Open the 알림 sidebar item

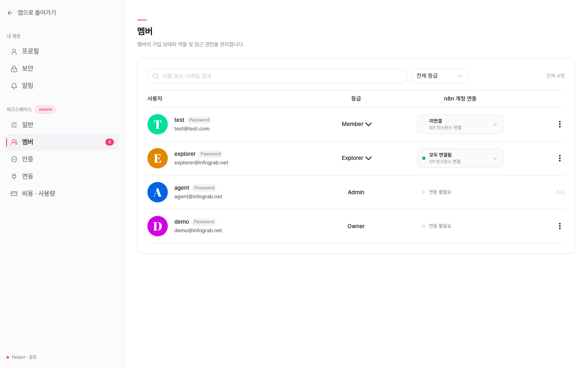tap(62, 86)
